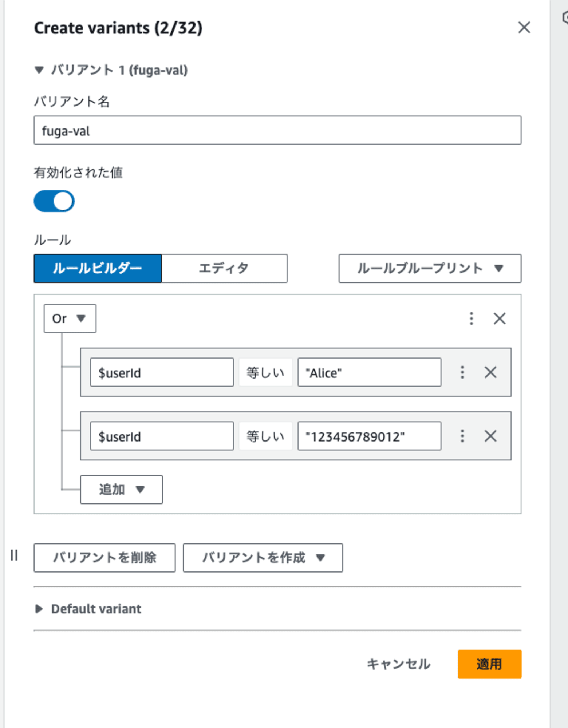The height and width of the screenshot is (728, 568).
Task: Open the Alice condition options menu
Action: pyautogui.click(x=462, y=372)
